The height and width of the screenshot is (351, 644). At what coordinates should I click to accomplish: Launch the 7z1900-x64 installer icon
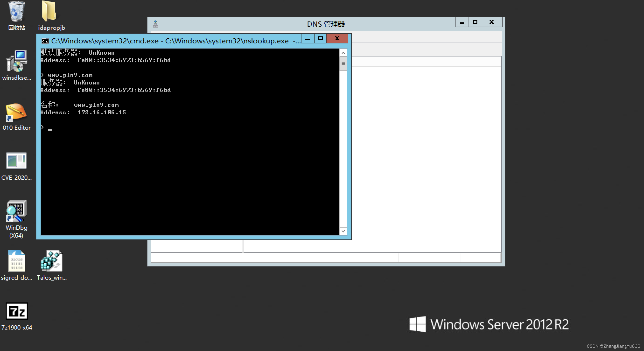click(x=17, y=311)
